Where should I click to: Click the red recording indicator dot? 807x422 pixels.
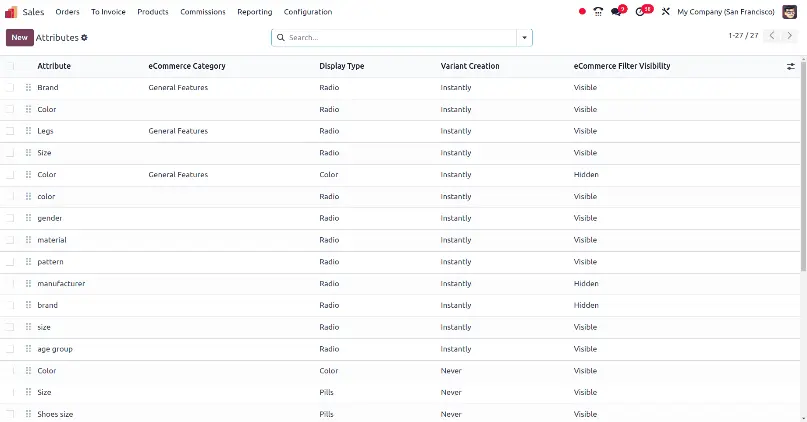tap(582, 11)
